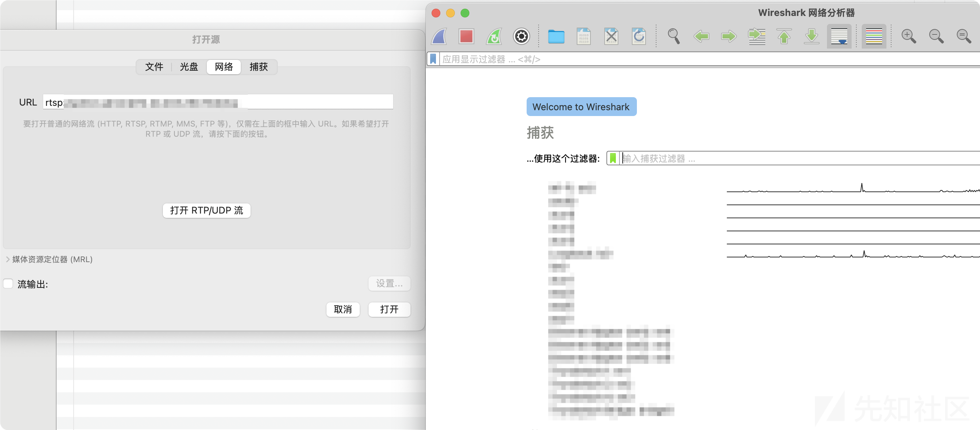Image resolution: width=980 pixels, height=430 pixels.
Task: Enable the 流输出 checkbox
Action: click(x=8, y=284)
